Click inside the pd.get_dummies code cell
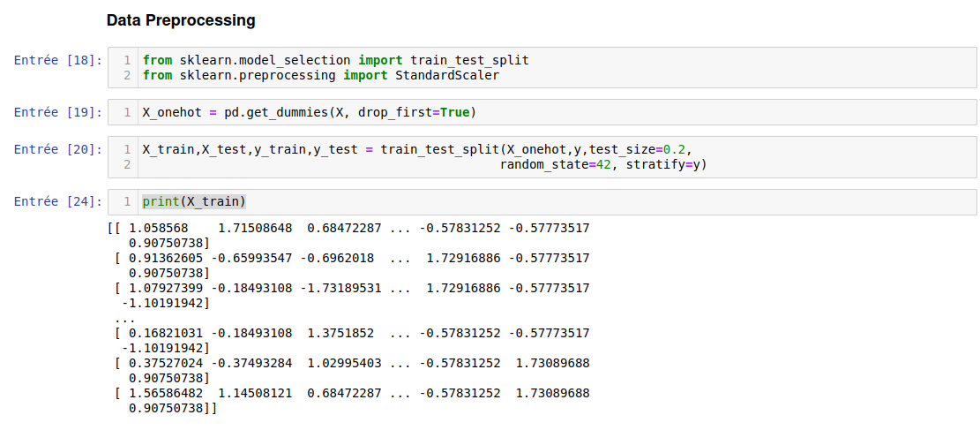 [617, 113]
